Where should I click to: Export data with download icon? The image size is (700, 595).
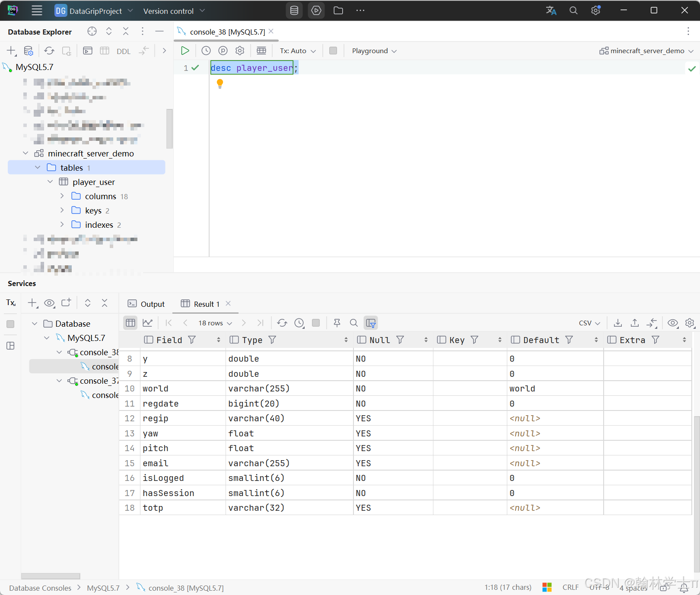tap(618, 323)
